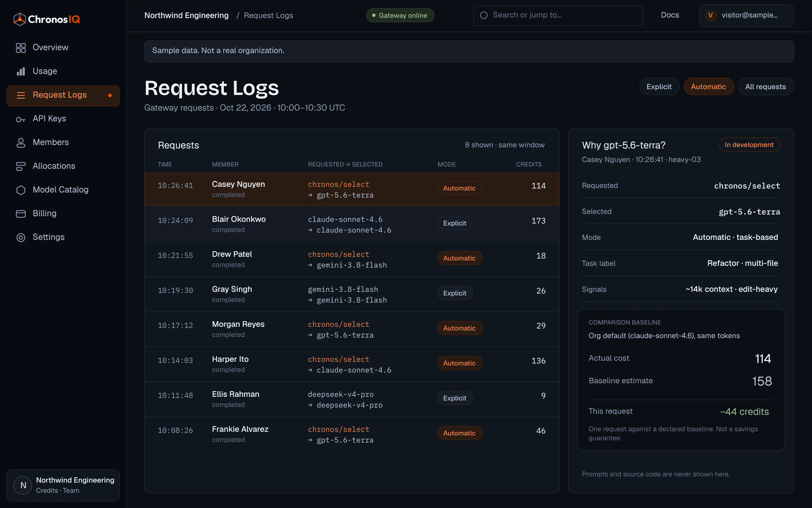Open the Northwind Engineering org switcher

coord(63,485)
